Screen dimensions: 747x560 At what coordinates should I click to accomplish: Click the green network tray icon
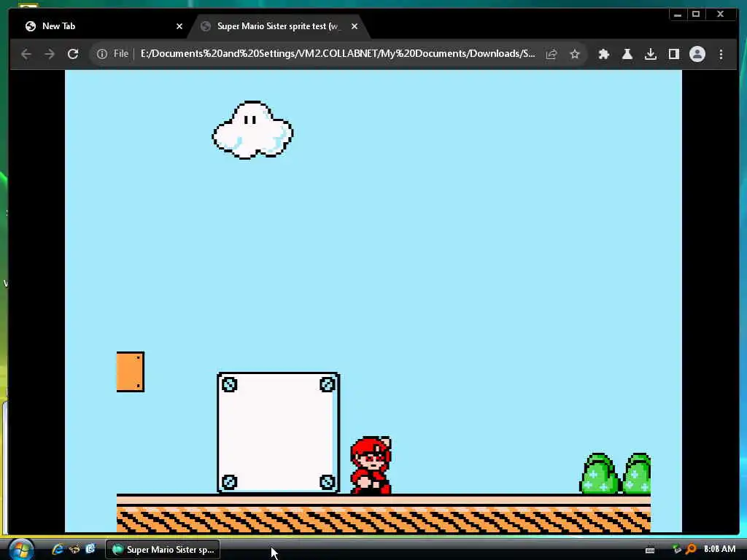pos(677,549)
